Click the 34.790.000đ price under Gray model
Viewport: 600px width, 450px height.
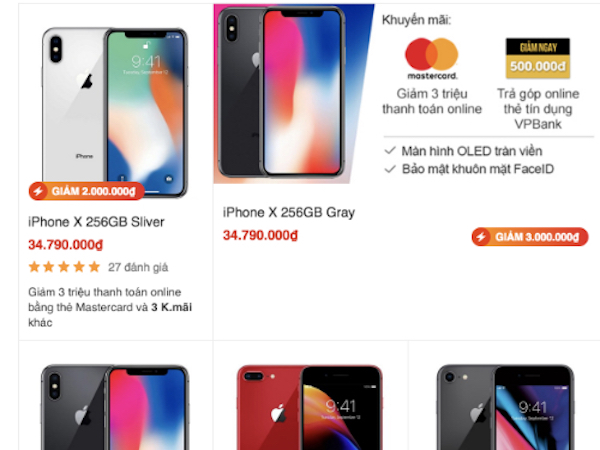(260, 235)
